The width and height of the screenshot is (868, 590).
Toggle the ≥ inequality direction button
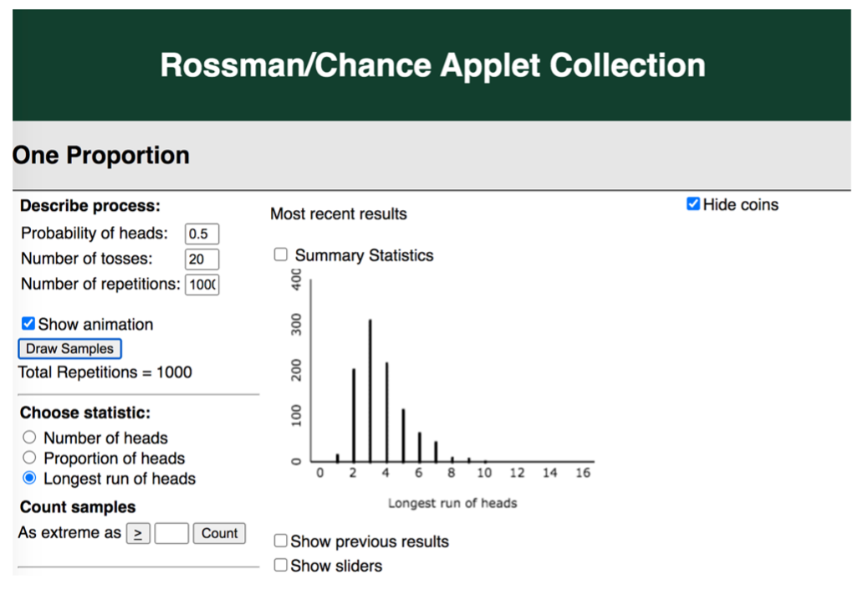(138, 533)
